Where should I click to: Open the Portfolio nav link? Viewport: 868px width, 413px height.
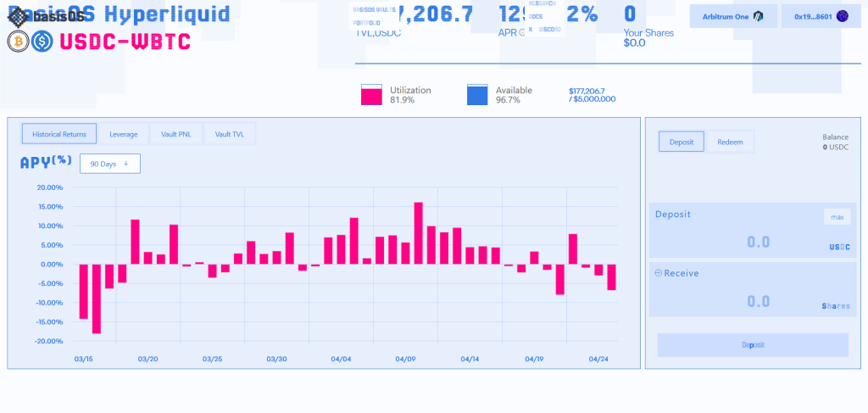point(366,23)
